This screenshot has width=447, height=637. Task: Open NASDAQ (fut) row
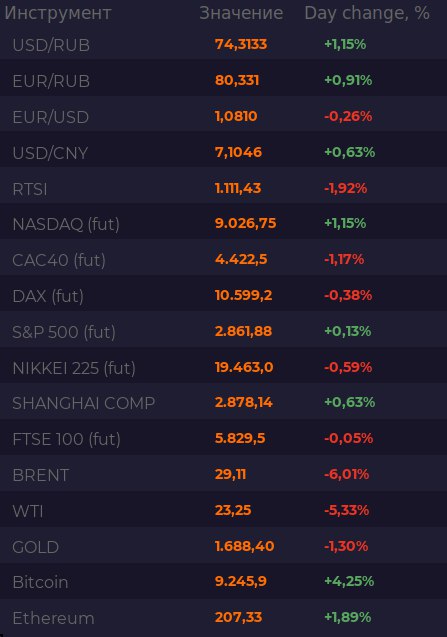coord(224,224)
